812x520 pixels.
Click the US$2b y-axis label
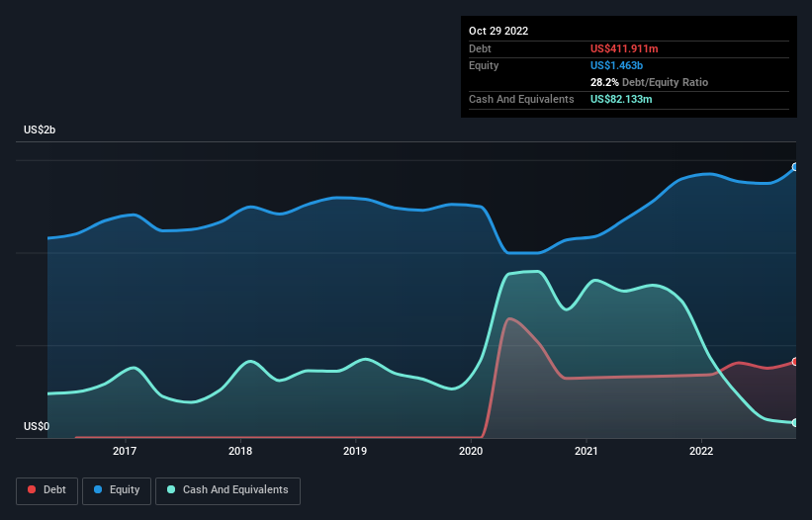tap(40, 130)
